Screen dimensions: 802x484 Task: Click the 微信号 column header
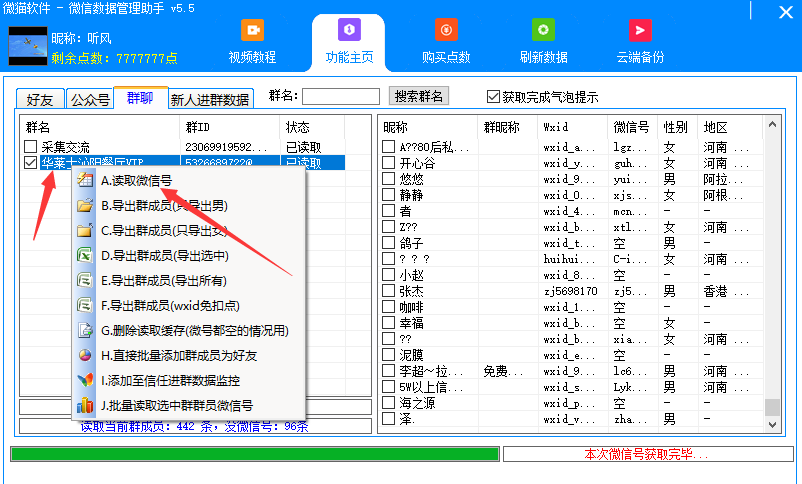pyautogui.click(x=633, y=127)
